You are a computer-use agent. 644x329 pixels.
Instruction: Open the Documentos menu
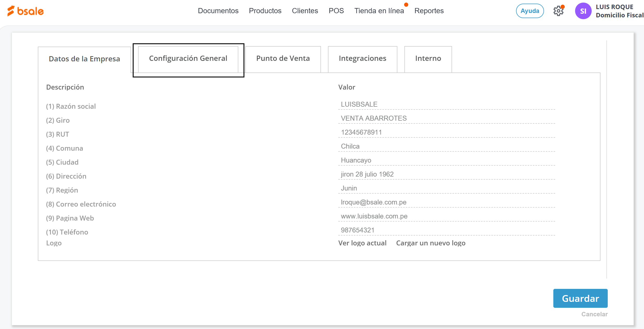tap(218, 11)
